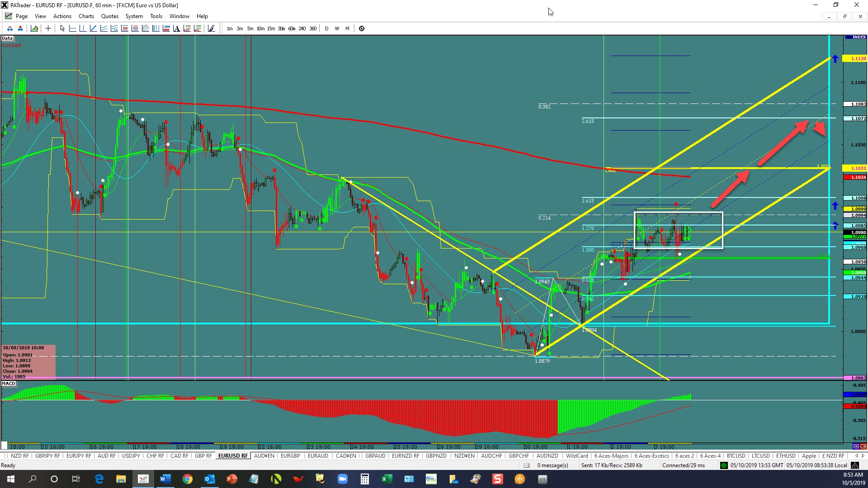Switch to the BTCUSD page tab

(x=736, y=456)
